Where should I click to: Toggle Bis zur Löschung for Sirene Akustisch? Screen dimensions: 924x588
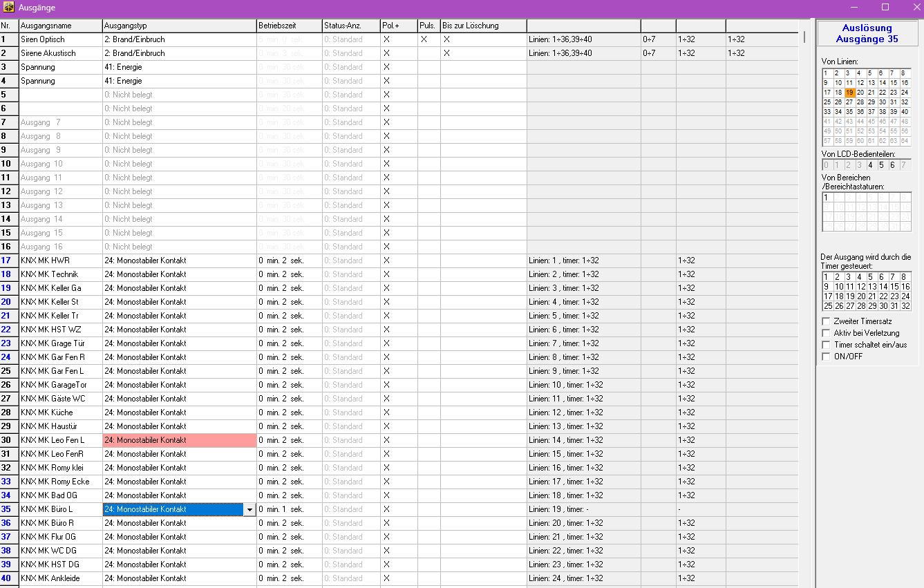tap(446, 53)
